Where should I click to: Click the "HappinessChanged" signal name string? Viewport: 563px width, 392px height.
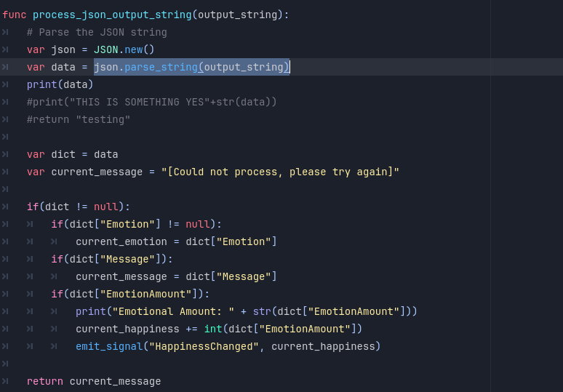pyautogui.click(x=204, y=346)
